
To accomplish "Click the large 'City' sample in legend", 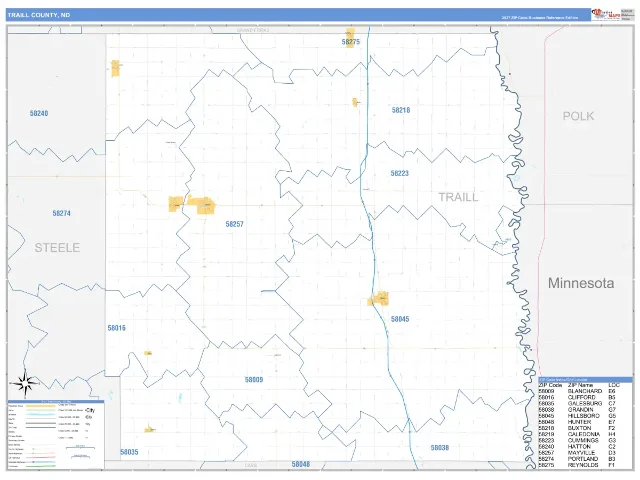I will click(90, 410).
